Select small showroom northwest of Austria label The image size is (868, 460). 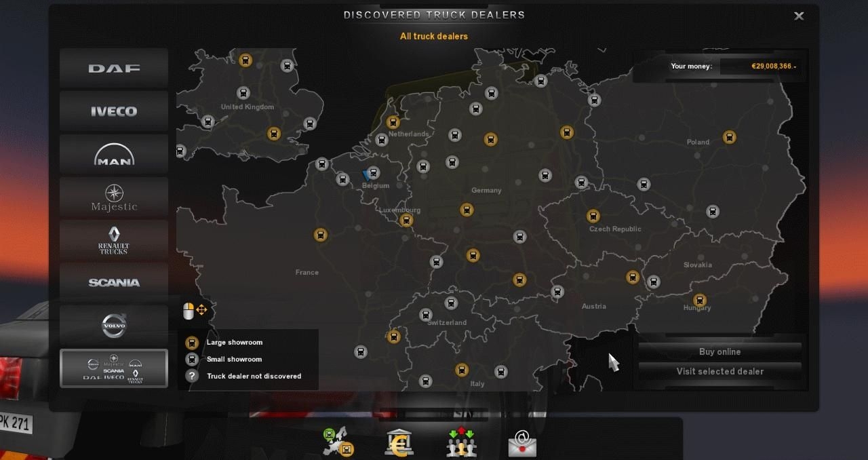[x=557, y=292]
